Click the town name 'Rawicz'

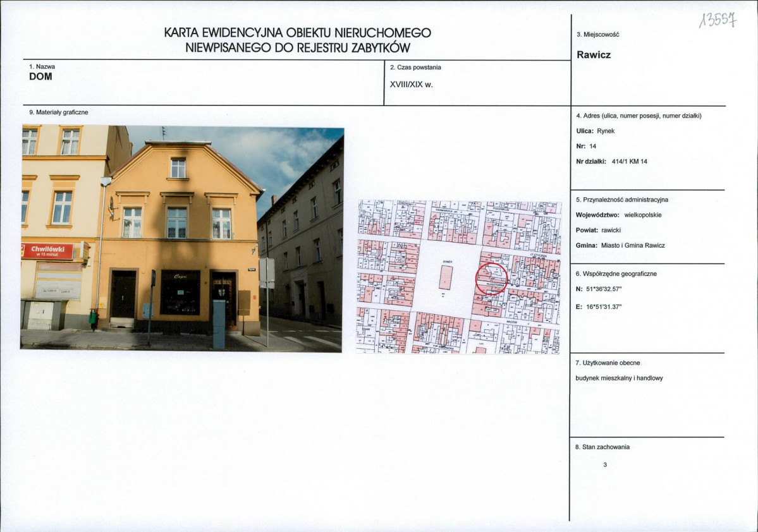(x=594, y=54)
